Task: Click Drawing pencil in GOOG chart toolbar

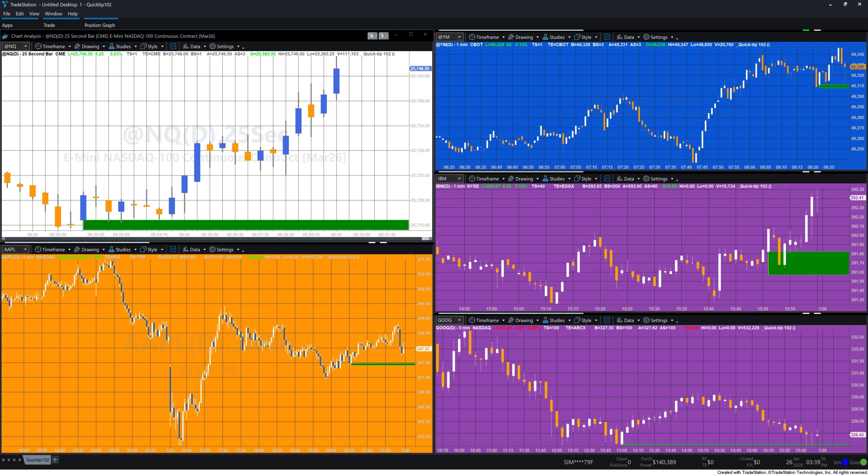Action: point(511,320)
